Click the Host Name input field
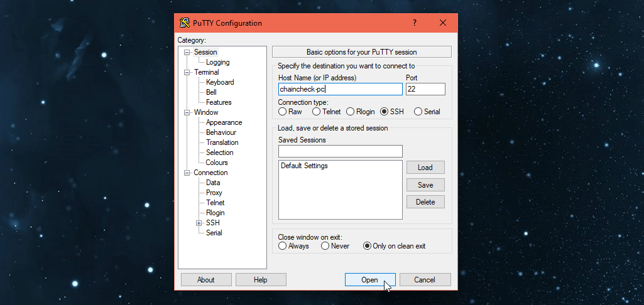644x305 pixels. 340,89
